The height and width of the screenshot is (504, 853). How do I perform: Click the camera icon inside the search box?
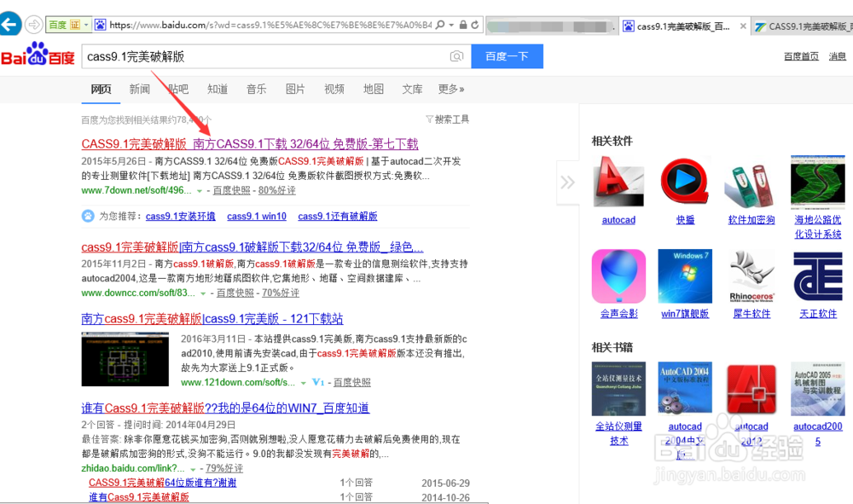pyautogui.click(x=456, y=55)
